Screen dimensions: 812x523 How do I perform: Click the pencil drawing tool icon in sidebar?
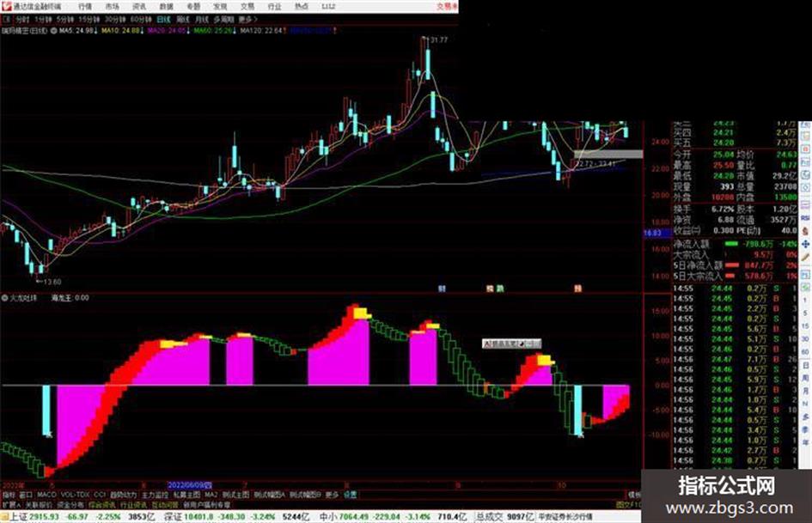(805, 258)
